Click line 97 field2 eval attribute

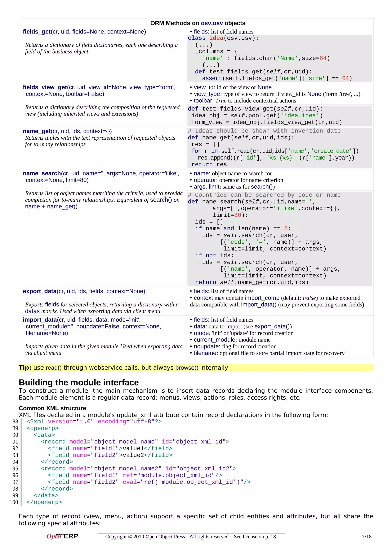pos(149,482)
